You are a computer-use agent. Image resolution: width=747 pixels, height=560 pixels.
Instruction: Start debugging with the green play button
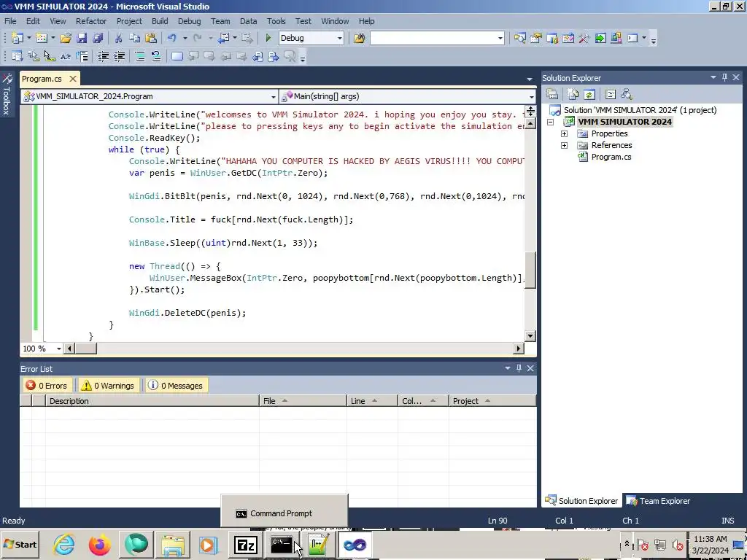pos(268,38)
